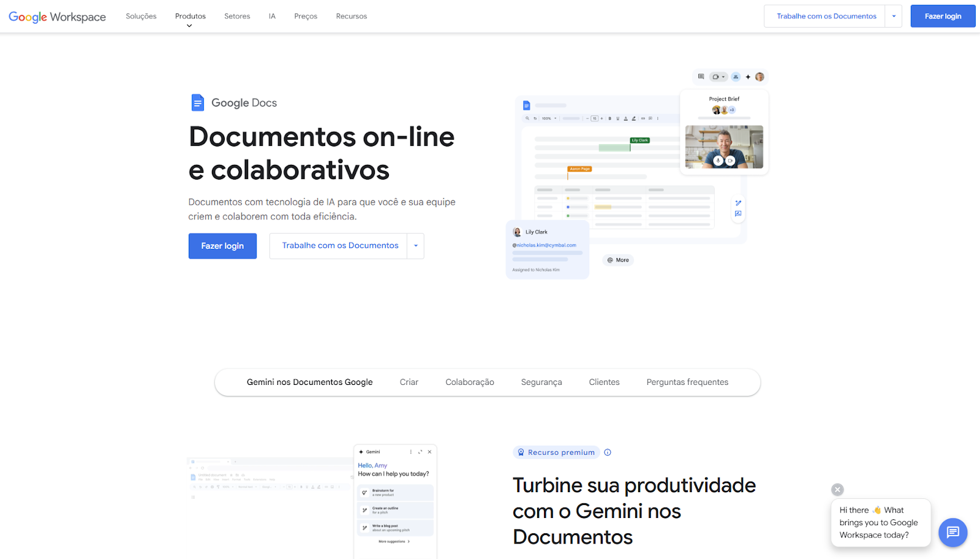
Task: Click the user avatar in the illustration
Action: click(x=759, y=77)
